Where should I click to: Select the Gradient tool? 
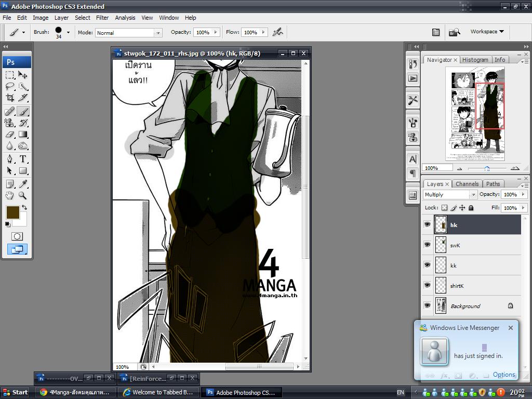point(23,135)
